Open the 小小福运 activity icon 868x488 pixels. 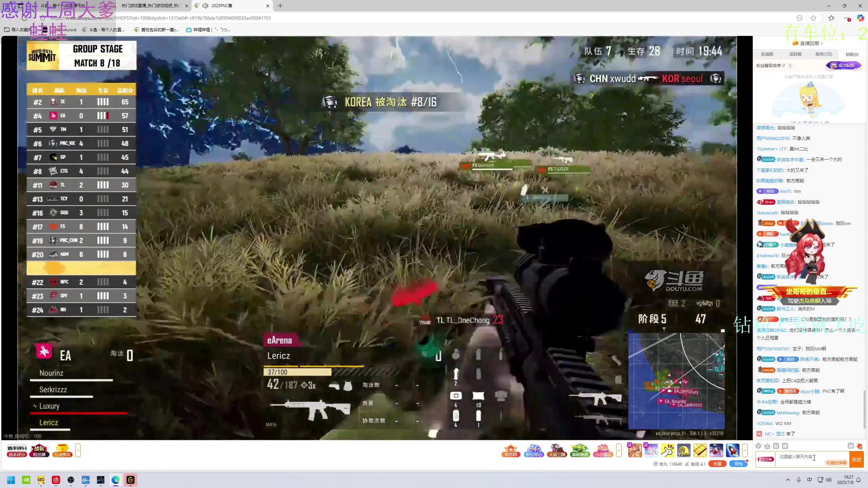point(603,451)
